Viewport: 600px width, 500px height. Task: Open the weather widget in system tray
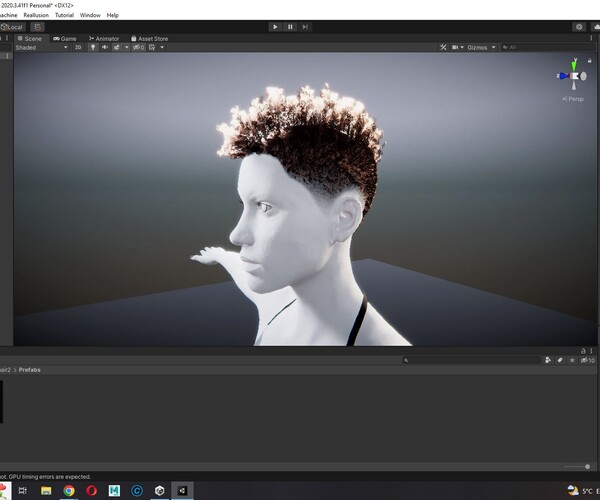tap(583, 490)
